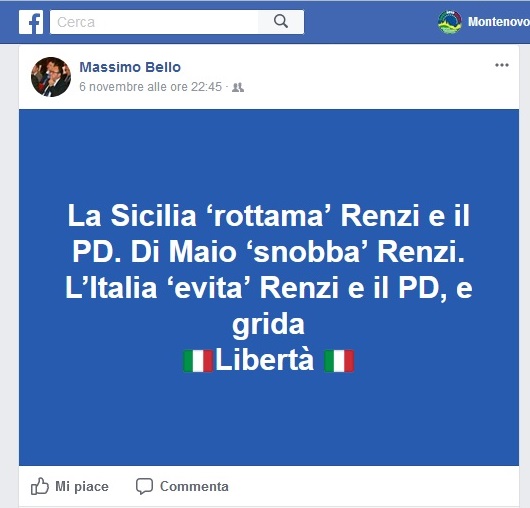This screenshot has height=508, width=530.
Task: Click the magnifying glass search button
Action: [x=281, y=22]
